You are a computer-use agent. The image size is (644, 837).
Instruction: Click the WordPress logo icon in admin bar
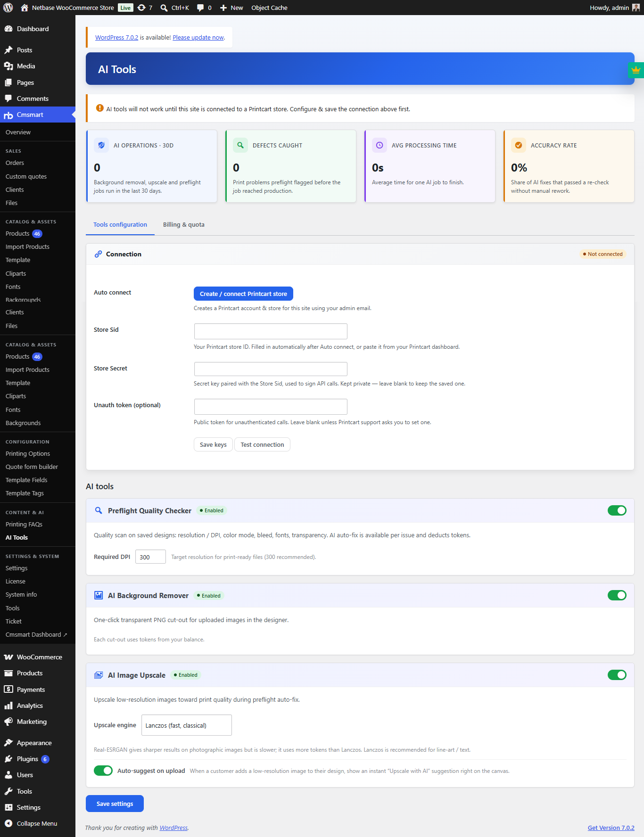pyautogui.click(x=8, y=8)
